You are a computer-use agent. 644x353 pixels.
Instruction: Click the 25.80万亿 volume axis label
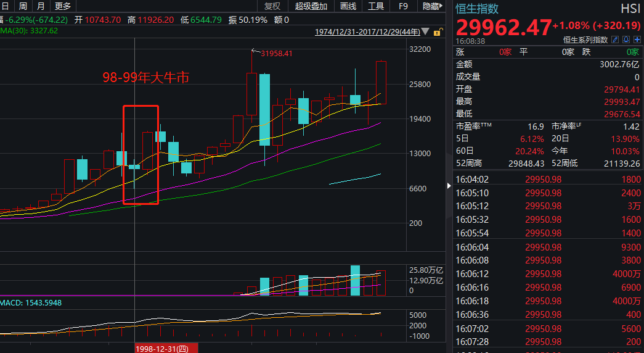pos(426,270)
